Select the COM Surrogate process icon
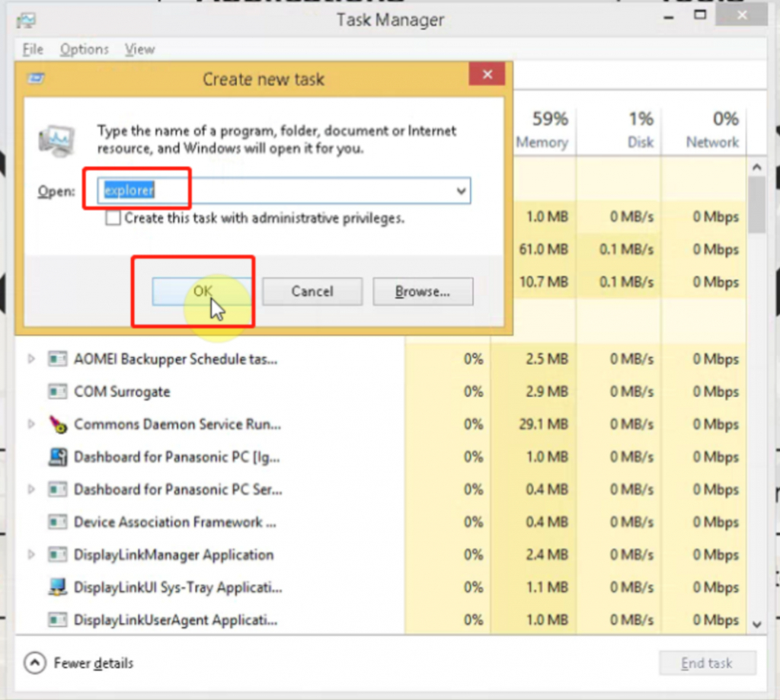780x700 pixels. (57, 392)
